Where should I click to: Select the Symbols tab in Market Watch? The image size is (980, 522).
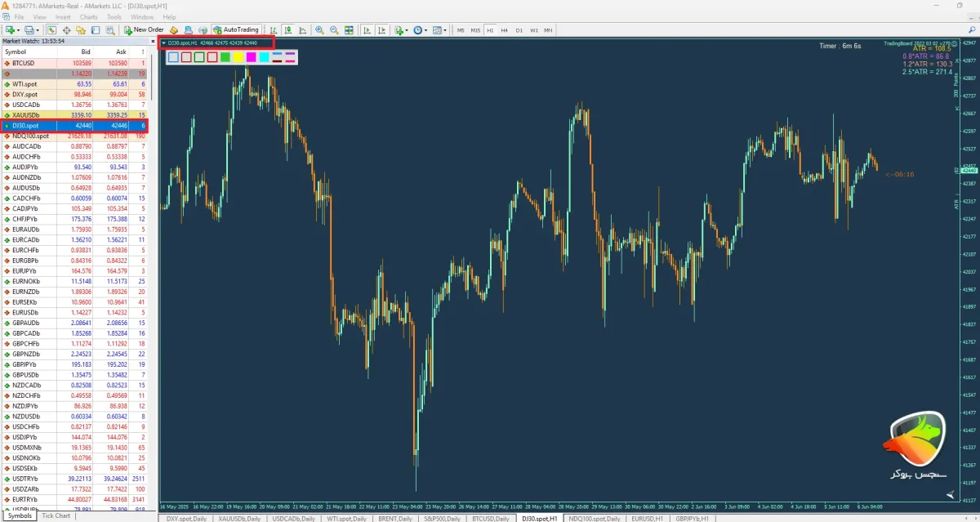20,515
